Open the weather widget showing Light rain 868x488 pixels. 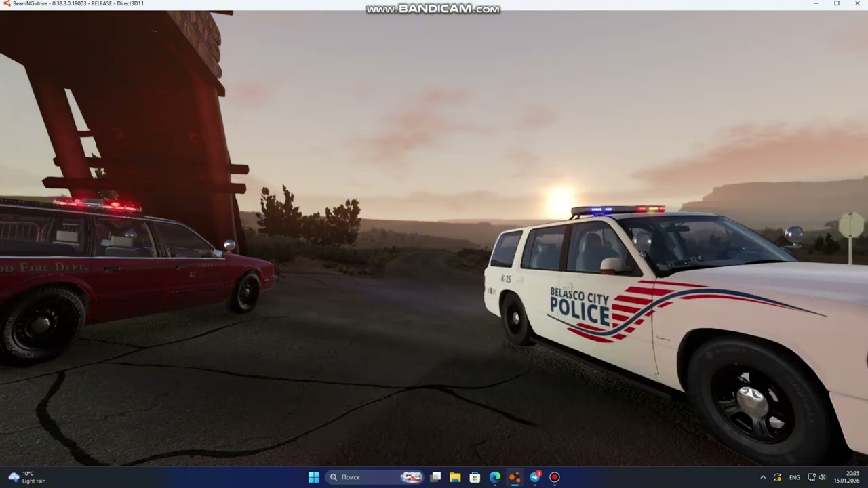(27, 477)
